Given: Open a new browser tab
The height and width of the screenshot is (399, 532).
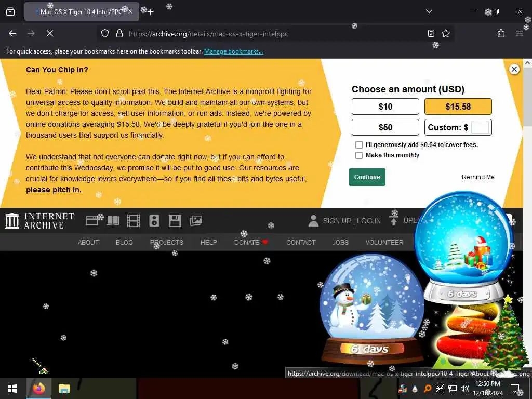Looking at the screenshot, I should tap(151, 12).
